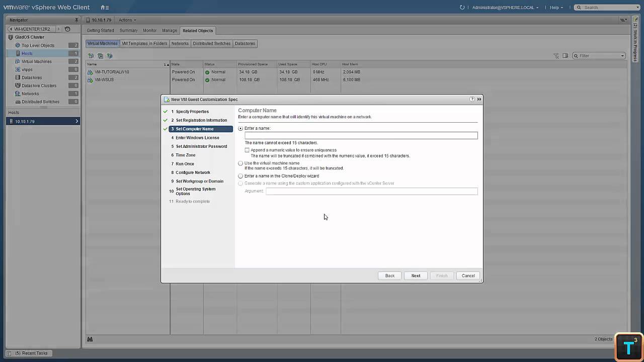Open the panel layout options dropdown
The image size is (644, 362).
pos(624,20)
